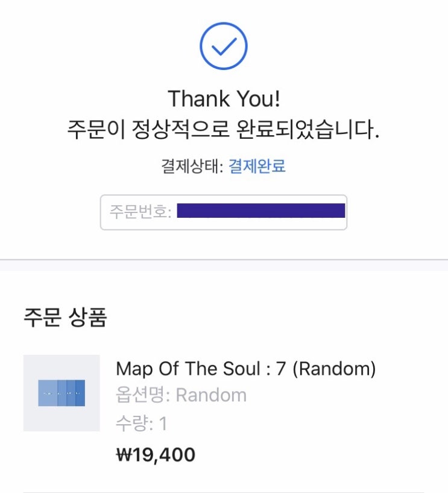Screen dimensions: 448x493
Task: Click the ₩ won symbol before the price
Action: (123, 454)
